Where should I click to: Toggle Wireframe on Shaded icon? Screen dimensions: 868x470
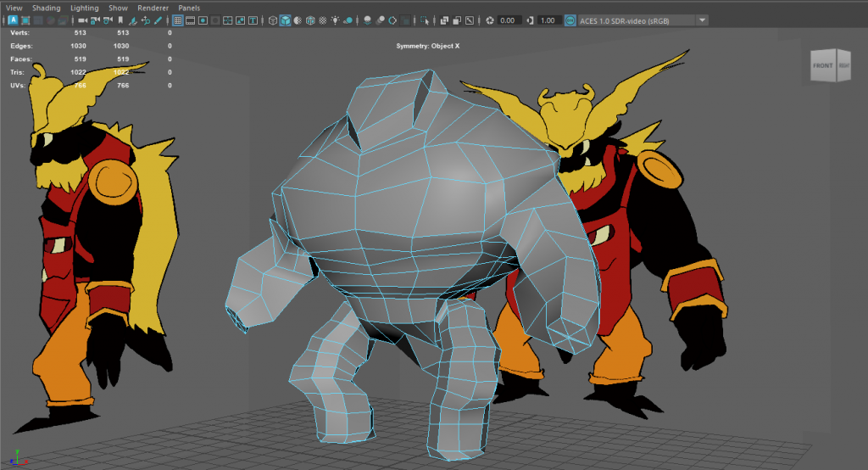pyautogui.click(x=310, y=20)
